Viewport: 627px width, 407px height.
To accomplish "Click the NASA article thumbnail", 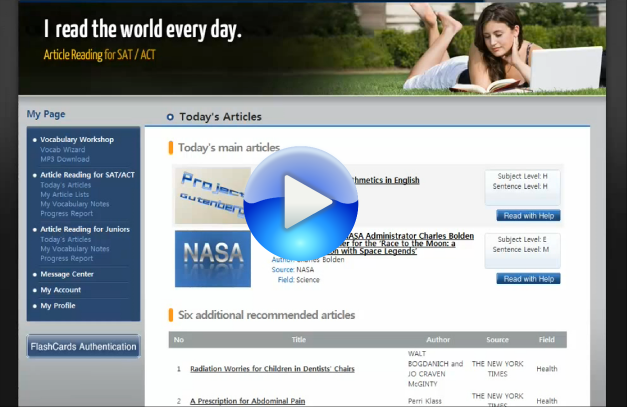I will [x=213, y=259].
